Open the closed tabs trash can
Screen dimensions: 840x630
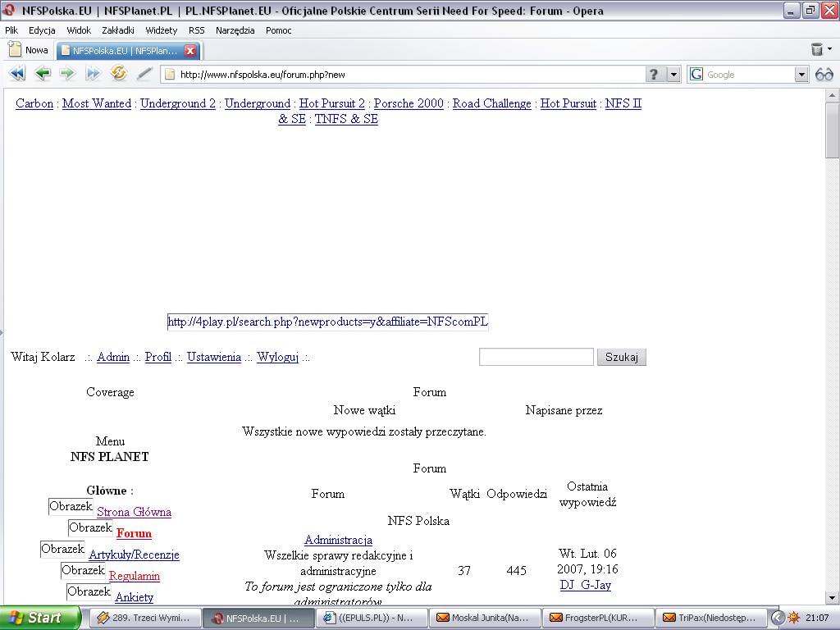[x=817, y=49]
